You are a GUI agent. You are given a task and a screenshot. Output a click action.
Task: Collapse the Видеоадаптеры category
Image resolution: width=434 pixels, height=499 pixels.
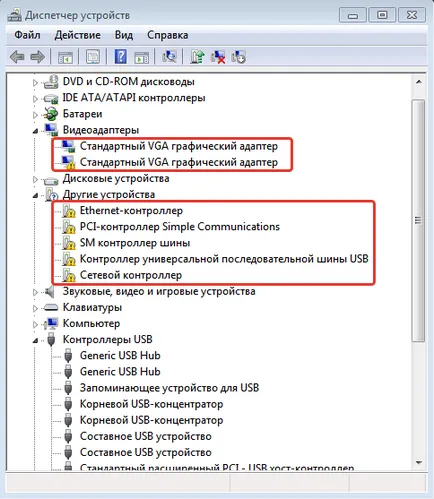(x=35, y=131)
